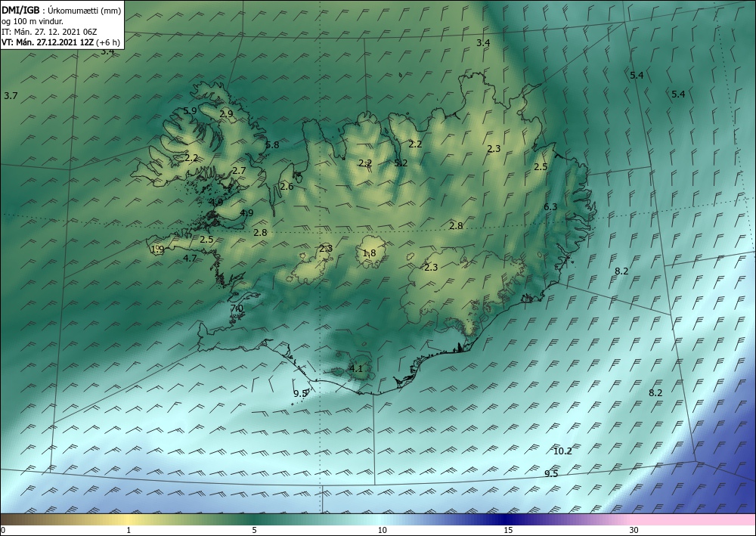This screenshot has width=756, height=536.
Task: Click the 4.7 precipitation value
Action: (190, 259)
